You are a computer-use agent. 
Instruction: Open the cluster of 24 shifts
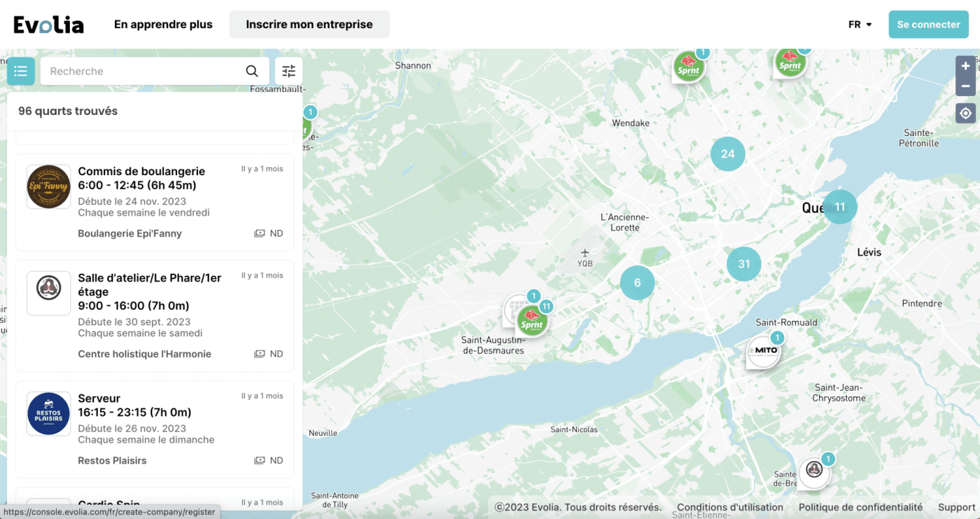coord(727,154)
